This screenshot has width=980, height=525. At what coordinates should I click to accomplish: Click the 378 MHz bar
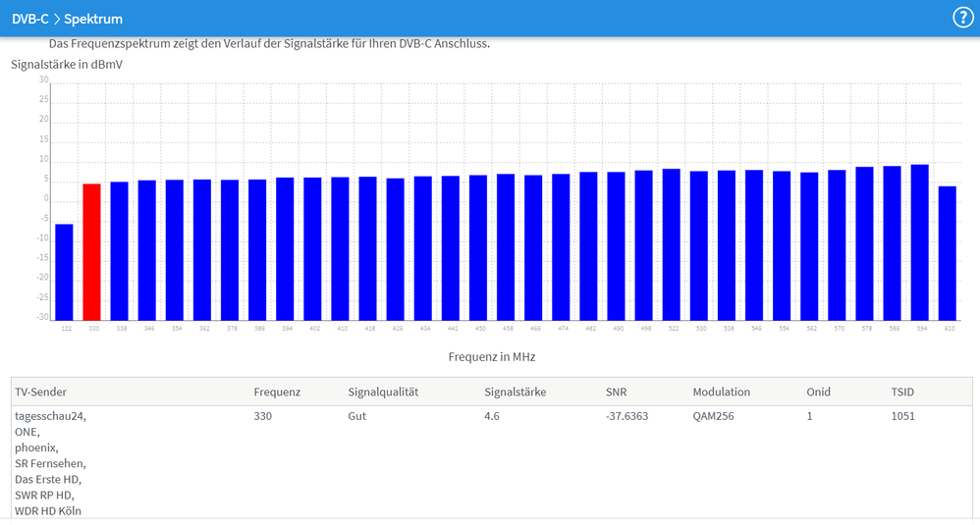point(230,250)
